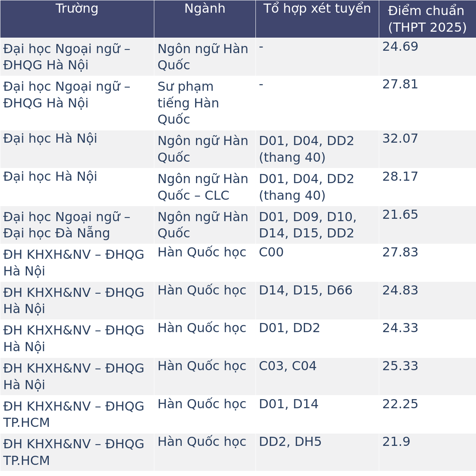Screen dimensions: 476x476
Task: Click the 'Điểm chuẩn (THPT 2025)' header
Action: pos(427,19)
